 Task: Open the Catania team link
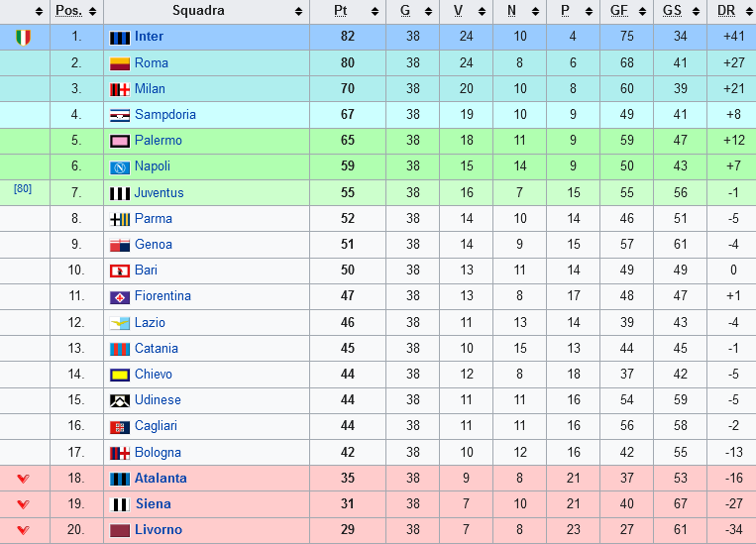157,348
